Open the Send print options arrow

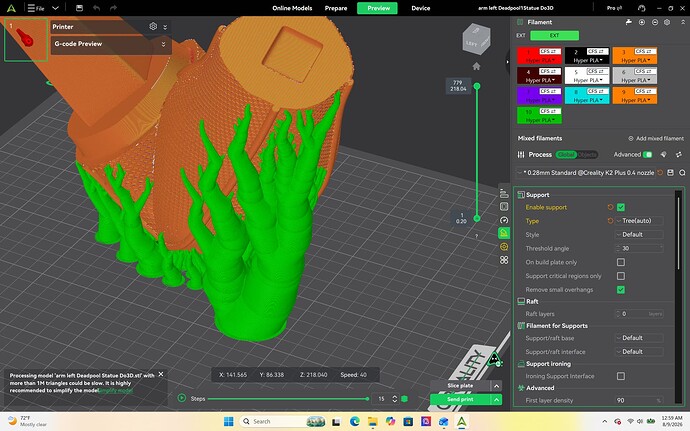pyautogui.click(x=496, y=399)
